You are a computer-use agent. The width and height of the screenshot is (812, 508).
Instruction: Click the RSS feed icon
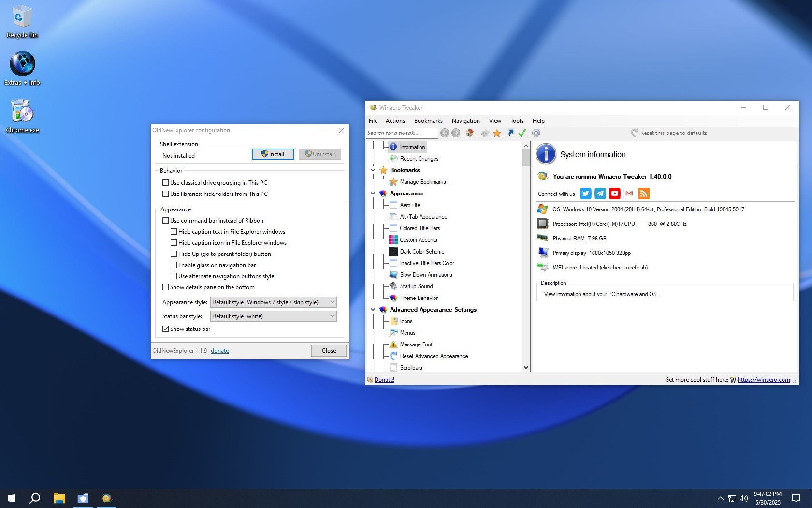point(644,194)
